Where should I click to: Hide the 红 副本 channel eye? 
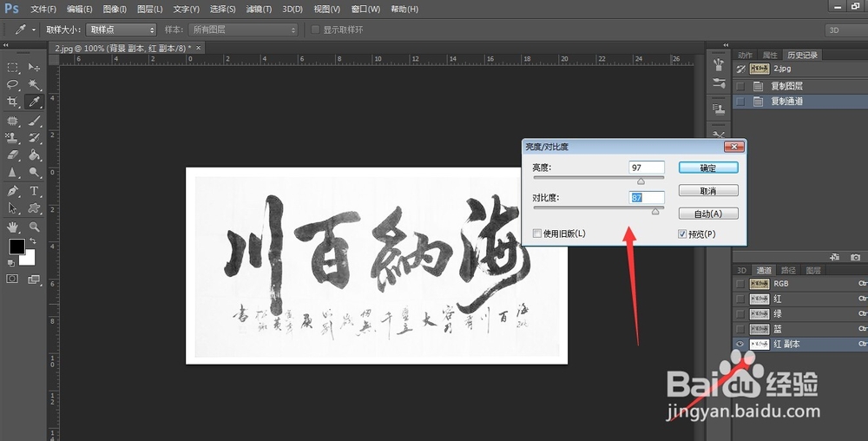tap(740, 344)
